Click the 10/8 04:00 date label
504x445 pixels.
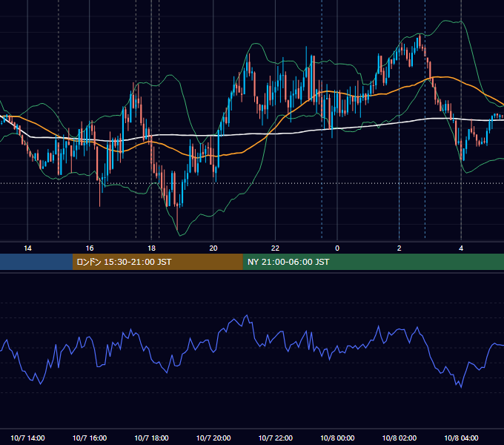click(x=461, y=438)
